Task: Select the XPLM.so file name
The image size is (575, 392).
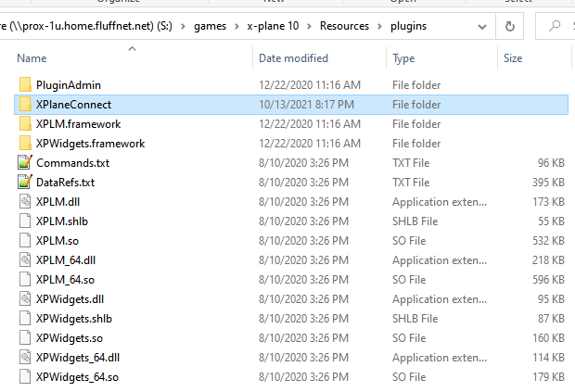Action: 57,240
